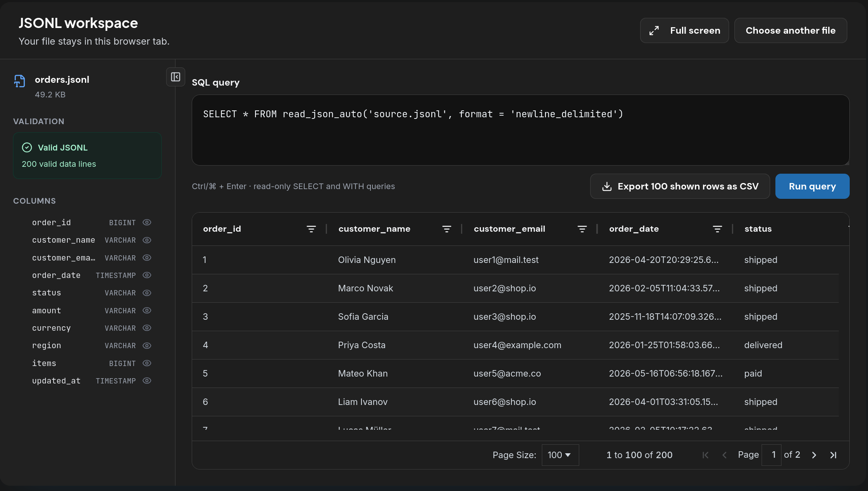Select cell 'Olivia Nguyen'

tap(367, 260)
